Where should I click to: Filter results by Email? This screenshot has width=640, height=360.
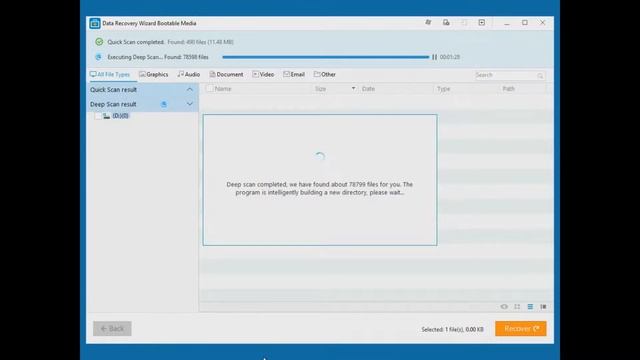coord(294,74)
